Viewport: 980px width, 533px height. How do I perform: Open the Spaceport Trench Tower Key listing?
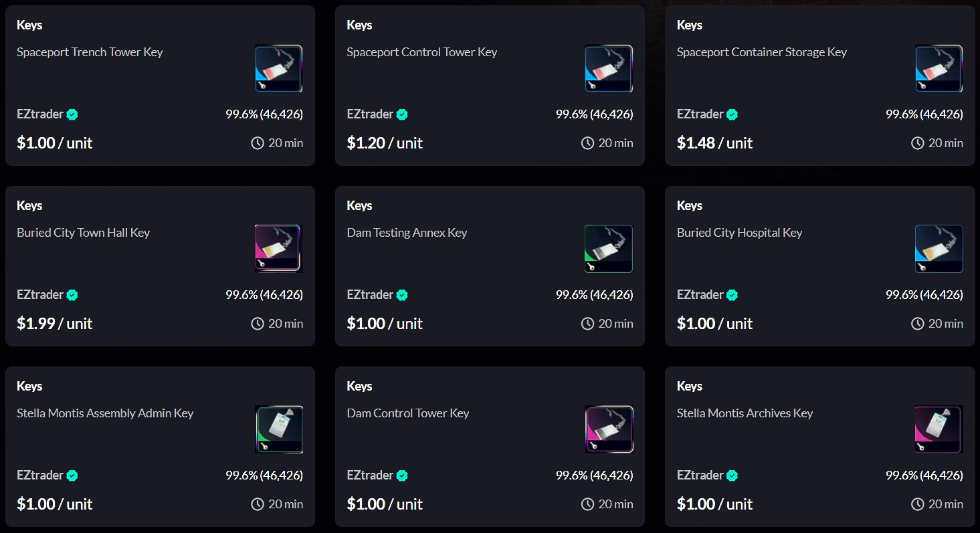click(x=90, y=51)
